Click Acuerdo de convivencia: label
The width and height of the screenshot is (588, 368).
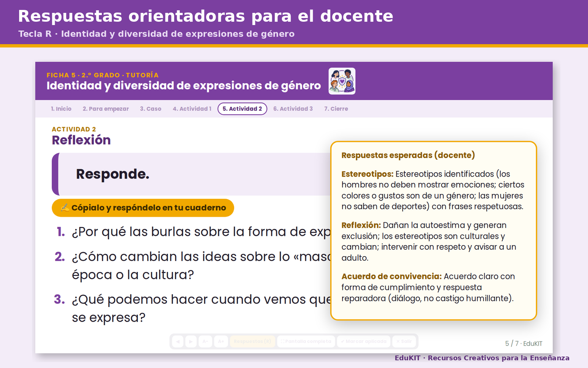click(x=391, y=276)
